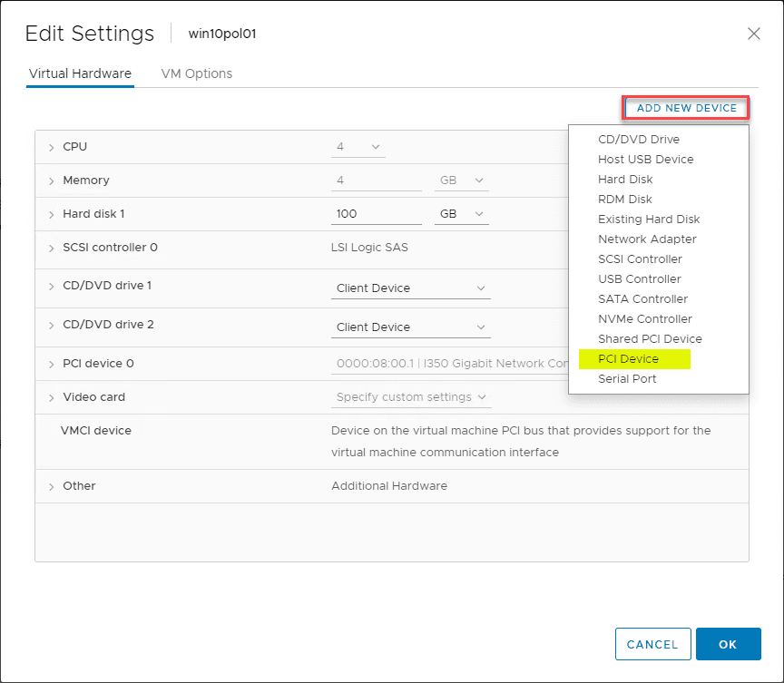Switch to the VM Options tab

[x=196, y=73]
